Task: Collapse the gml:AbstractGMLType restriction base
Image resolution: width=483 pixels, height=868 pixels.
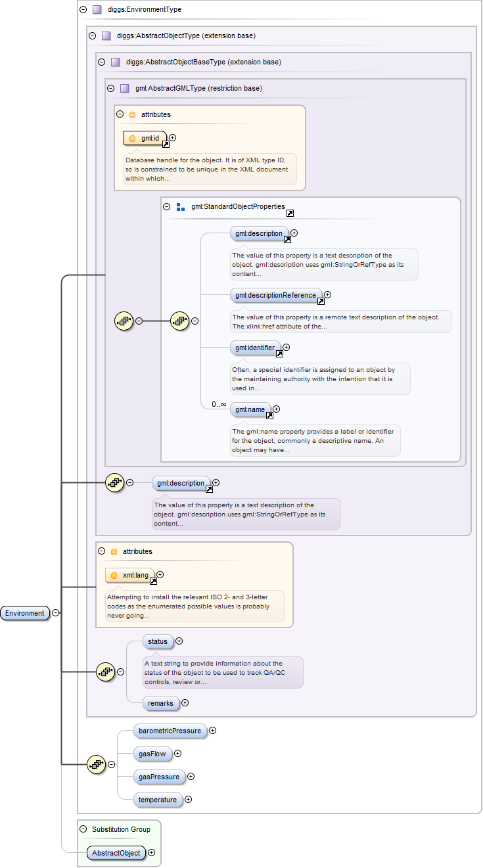Action: tap(110, 88)
